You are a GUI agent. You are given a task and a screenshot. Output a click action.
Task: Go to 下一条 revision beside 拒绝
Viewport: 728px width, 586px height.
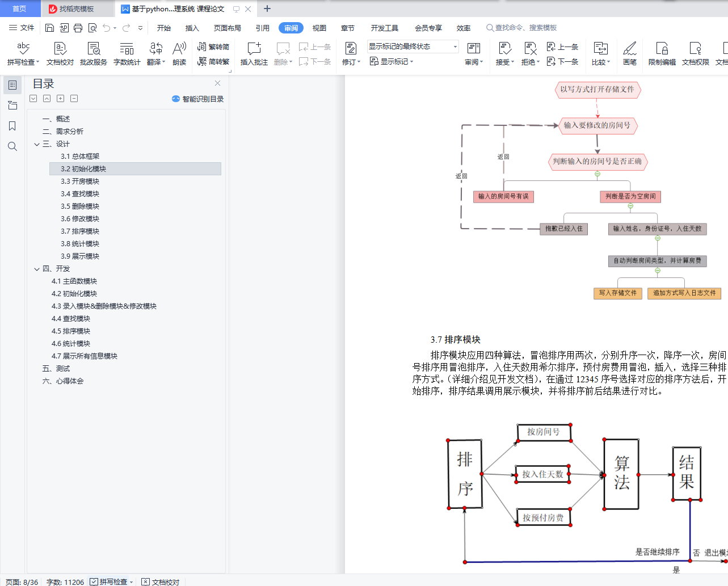point(562,61)
